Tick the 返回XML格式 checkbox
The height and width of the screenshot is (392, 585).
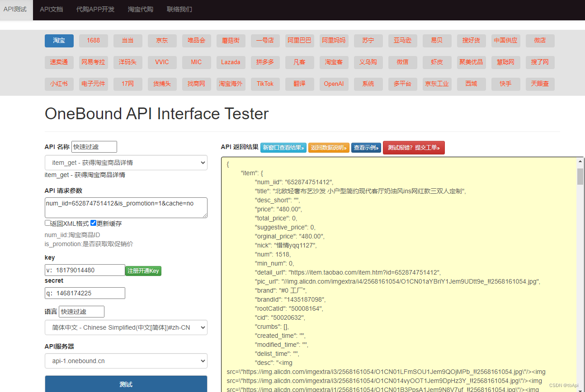tap(47, 223)
